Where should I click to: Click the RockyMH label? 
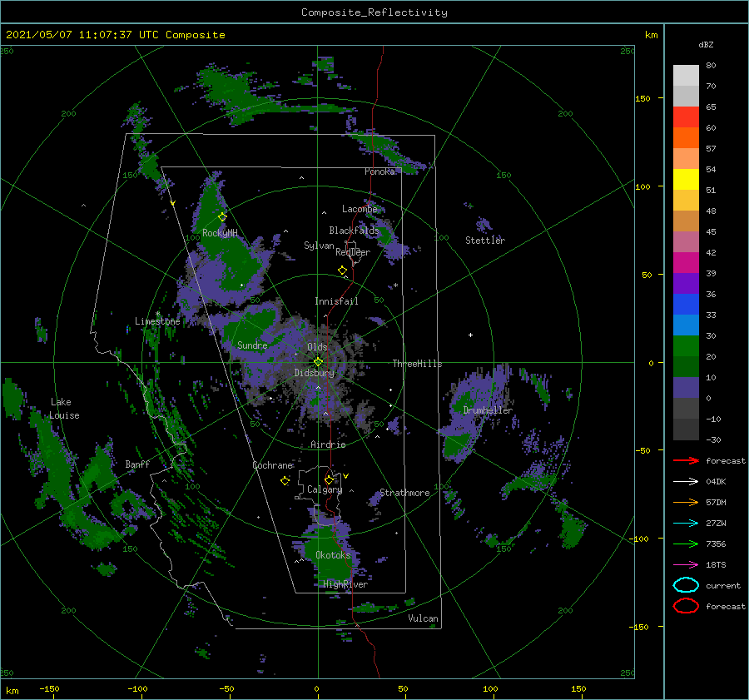[x=220, y=233]
